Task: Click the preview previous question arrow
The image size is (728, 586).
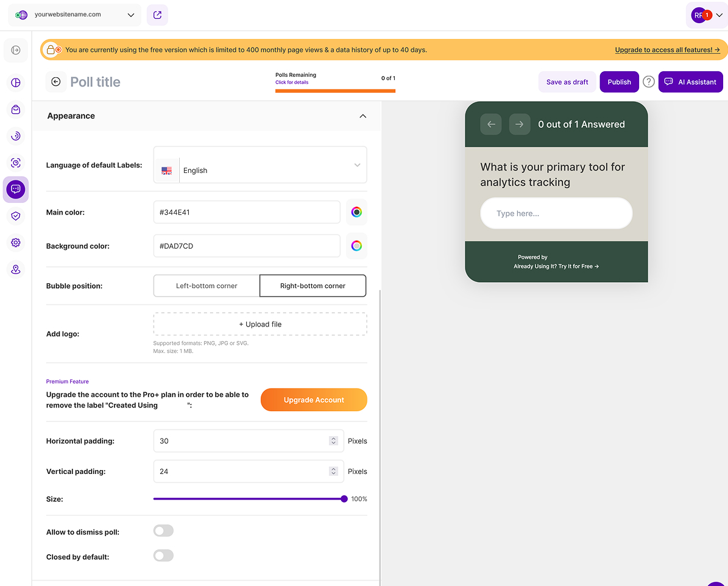Action: click(491, 124)
